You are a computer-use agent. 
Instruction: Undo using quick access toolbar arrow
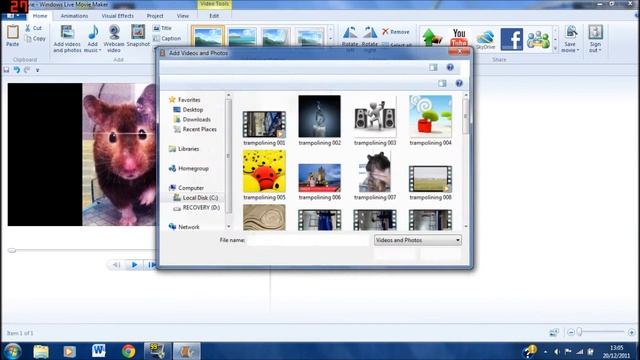(x=17, y=70)
